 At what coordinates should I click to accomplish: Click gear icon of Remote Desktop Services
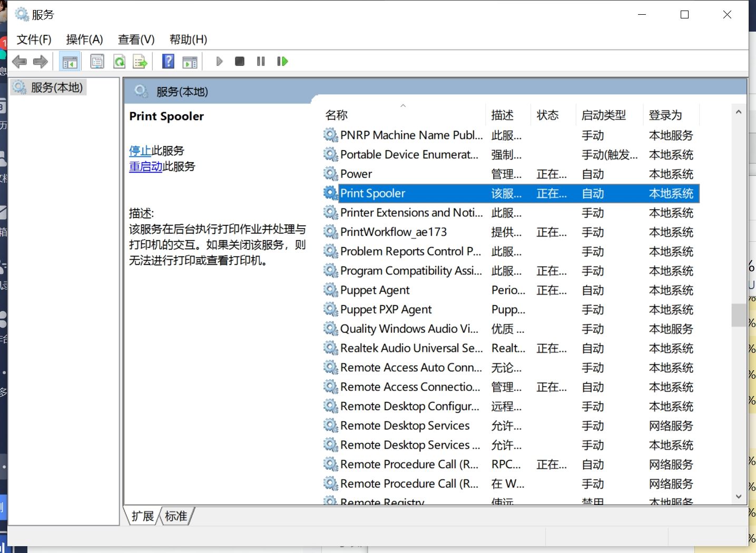(330, 425)
